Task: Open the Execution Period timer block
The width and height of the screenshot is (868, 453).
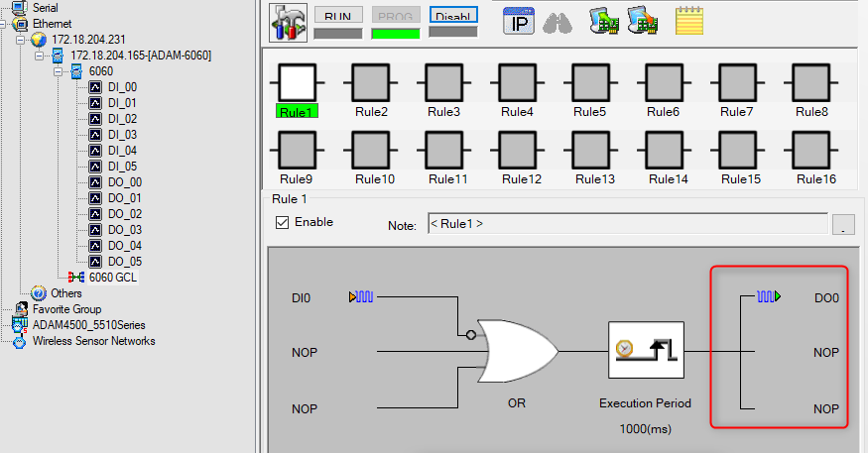Action: (x=646, y=350)
